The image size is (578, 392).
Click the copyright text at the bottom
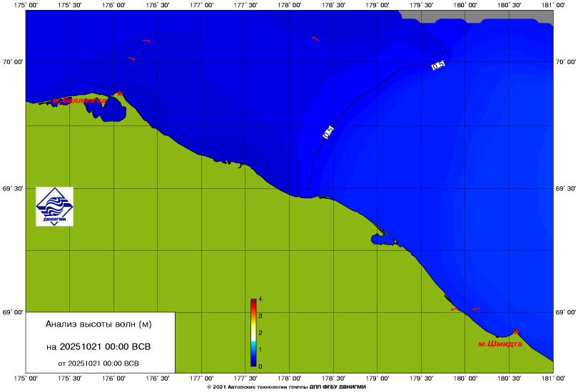(285, 386)
